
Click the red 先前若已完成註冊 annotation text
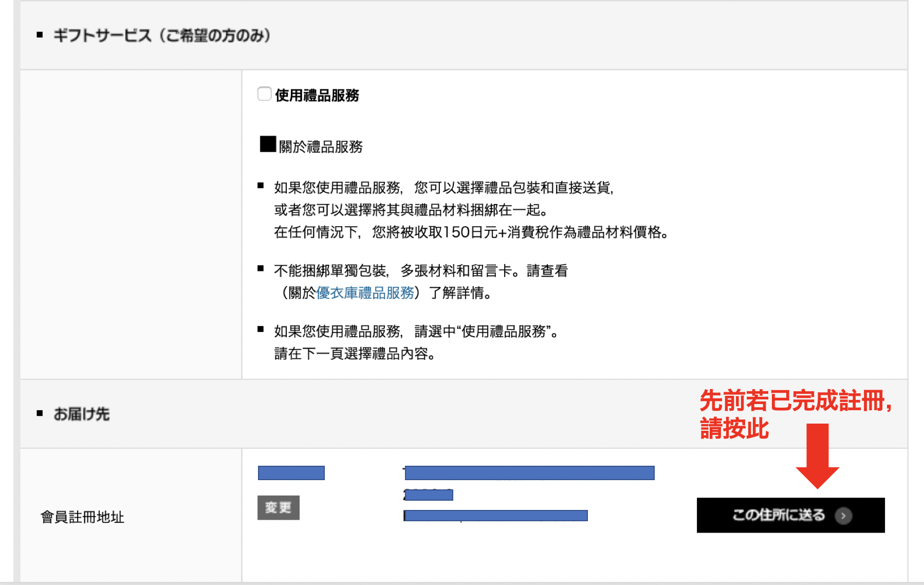pyautogui.click(x=795, y=401)
